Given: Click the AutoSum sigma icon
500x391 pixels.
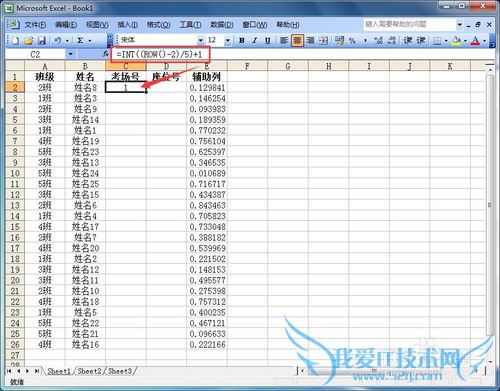Looking at the screenshot, I should click(x=80, y=40).
